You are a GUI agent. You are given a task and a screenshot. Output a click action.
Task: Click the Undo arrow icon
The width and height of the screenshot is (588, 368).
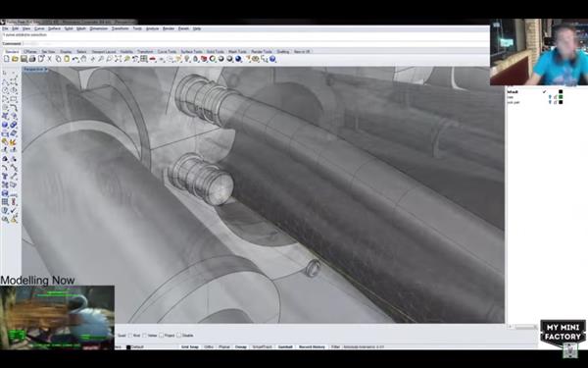tap(75, 59)
